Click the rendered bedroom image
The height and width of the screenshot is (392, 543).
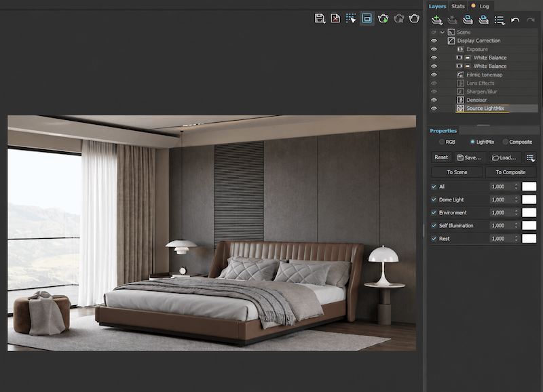(x=212, y=233)
